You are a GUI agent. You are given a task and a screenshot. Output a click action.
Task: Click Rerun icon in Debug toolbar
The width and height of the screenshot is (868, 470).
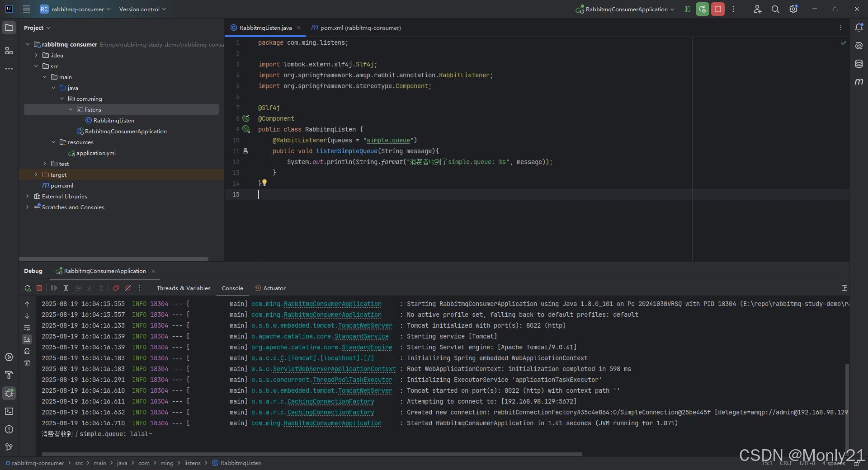28,288
